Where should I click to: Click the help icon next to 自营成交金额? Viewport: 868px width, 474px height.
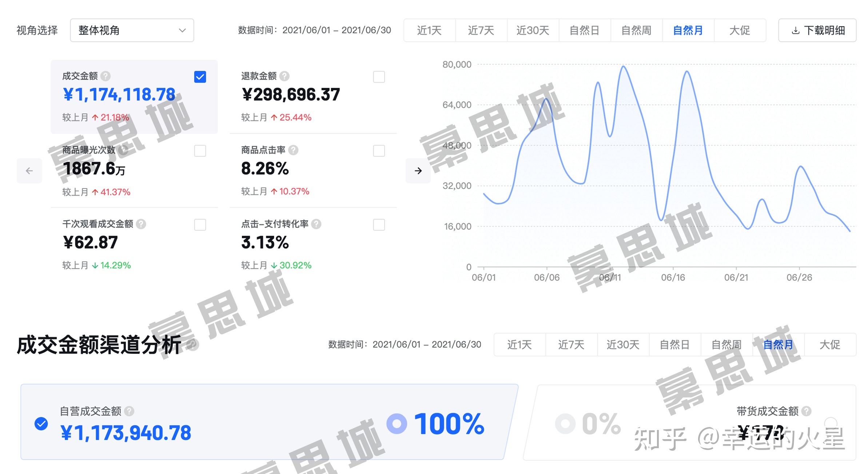[x=129, y=411]
